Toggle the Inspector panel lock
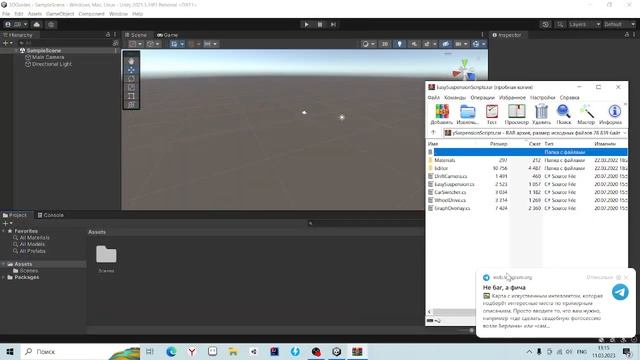This screenshot has width=640, height=360. click(x=627, y=35)
